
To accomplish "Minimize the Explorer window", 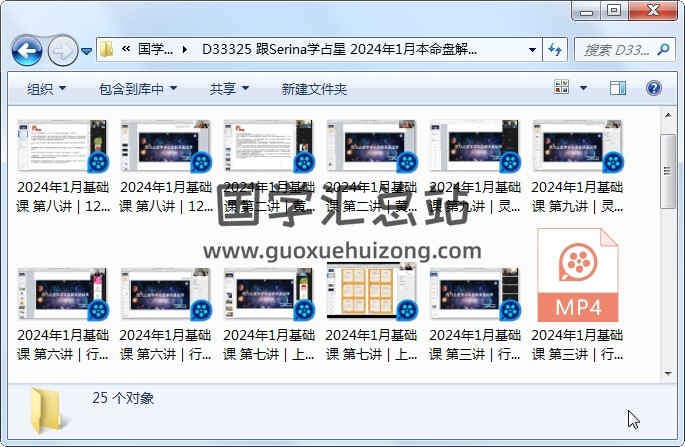I will (x=586, y=10).
